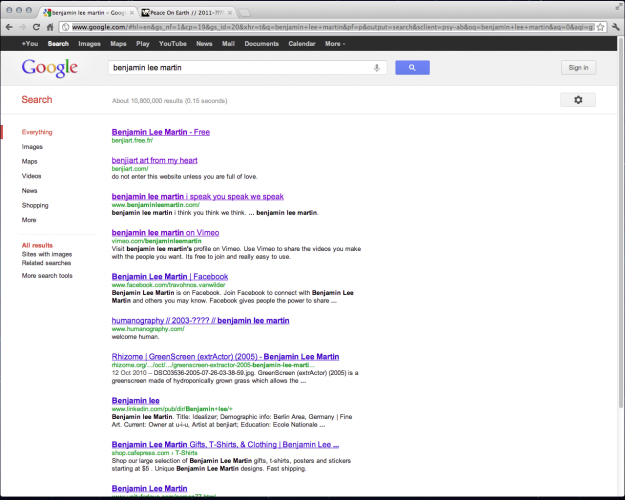Select Sites with images option

[x=47, y=254]
